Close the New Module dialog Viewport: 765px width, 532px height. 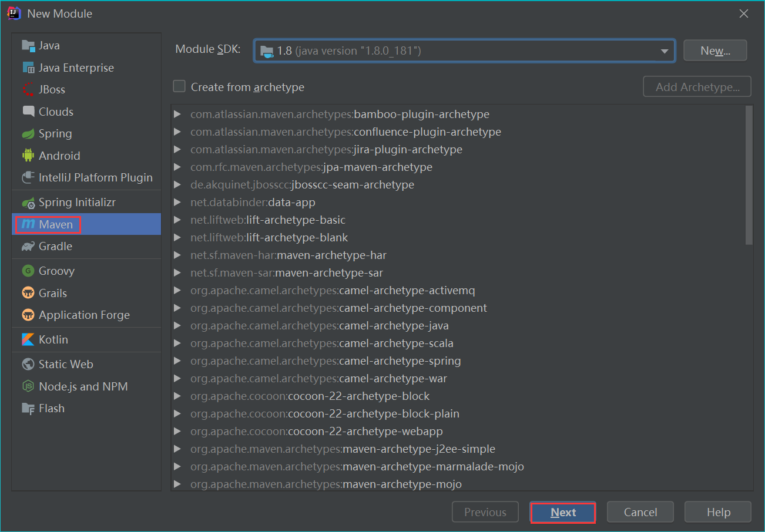pos(744,14)
